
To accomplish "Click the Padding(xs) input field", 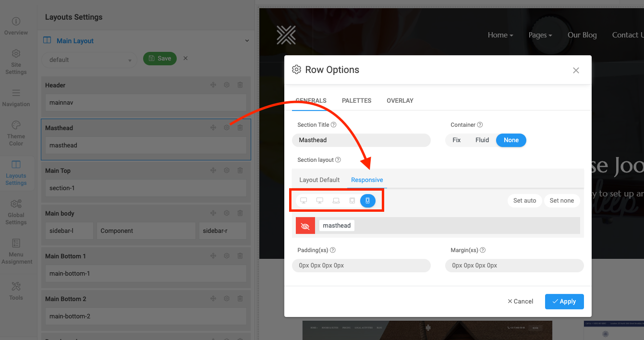I will [x=361, y=266].
